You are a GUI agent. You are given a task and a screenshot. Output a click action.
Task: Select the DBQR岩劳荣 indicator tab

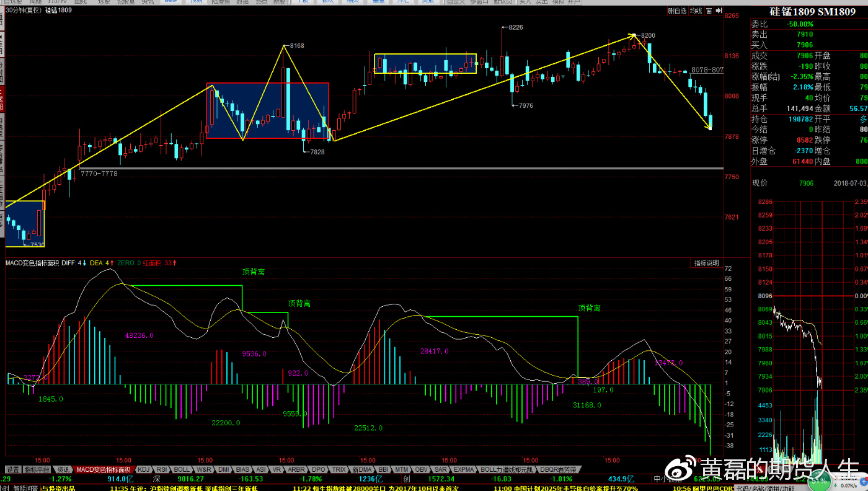point(558,469)
